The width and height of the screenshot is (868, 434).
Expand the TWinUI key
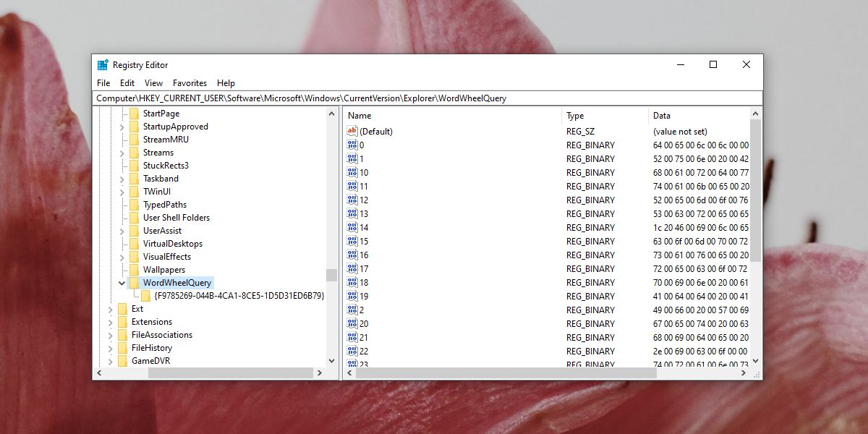click(x=122, y=192)
